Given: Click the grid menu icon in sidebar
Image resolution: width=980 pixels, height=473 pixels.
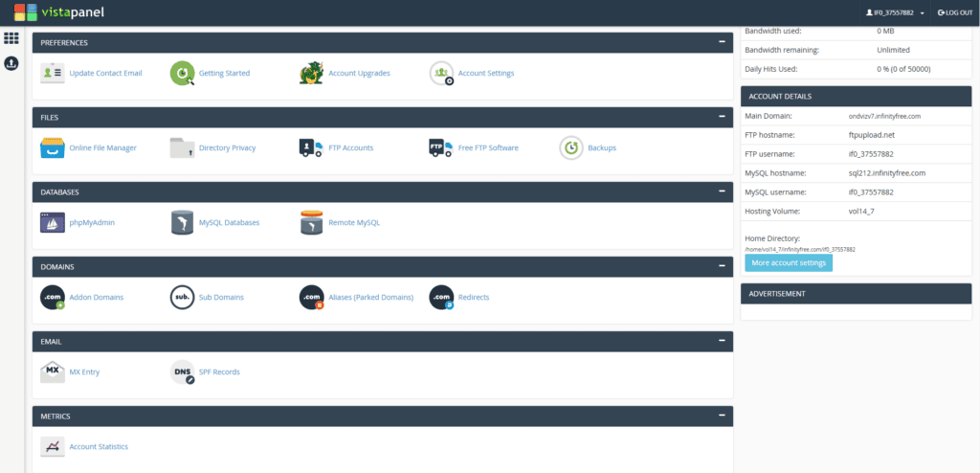Looking at the screenshot, I should [11, 38].
